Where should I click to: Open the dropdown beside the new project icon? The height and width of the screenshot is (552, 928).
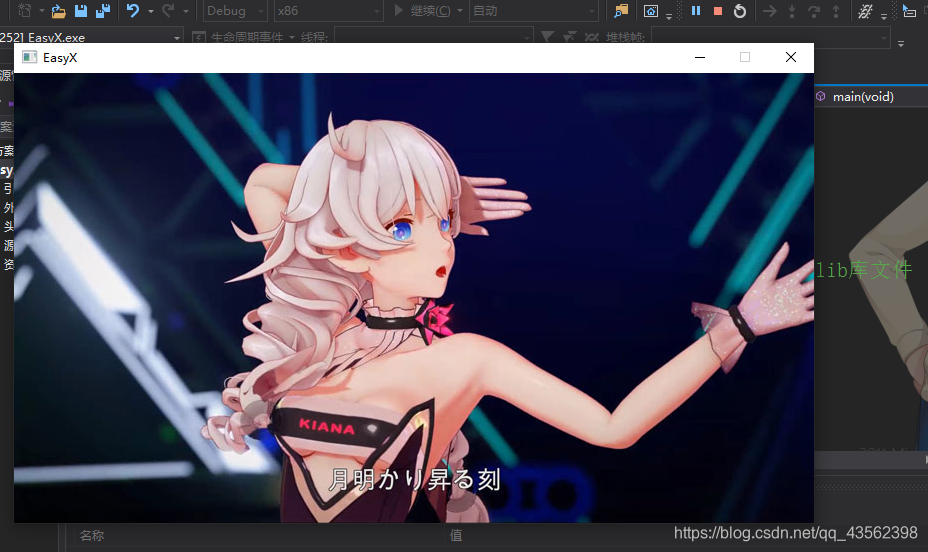click(41, 11)
